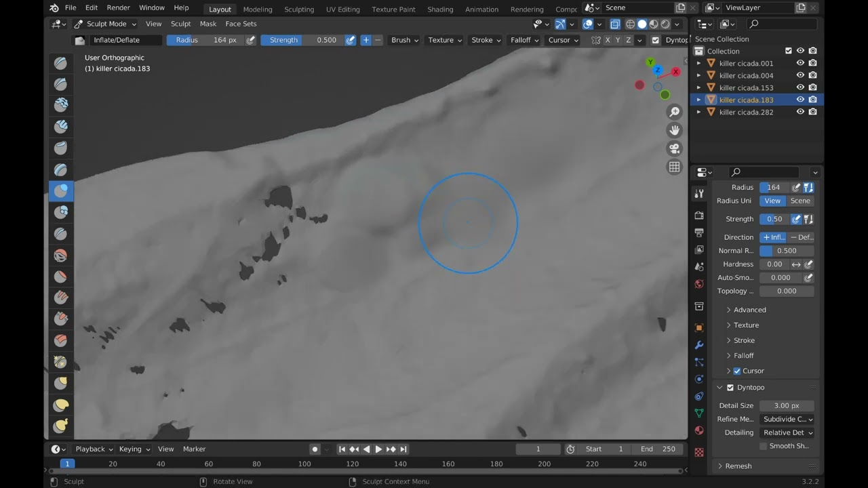Image resolution: width=868 pixels, height=488 pixels.
Task: Click the Blender logo menu
Action: tap(54, 7)
